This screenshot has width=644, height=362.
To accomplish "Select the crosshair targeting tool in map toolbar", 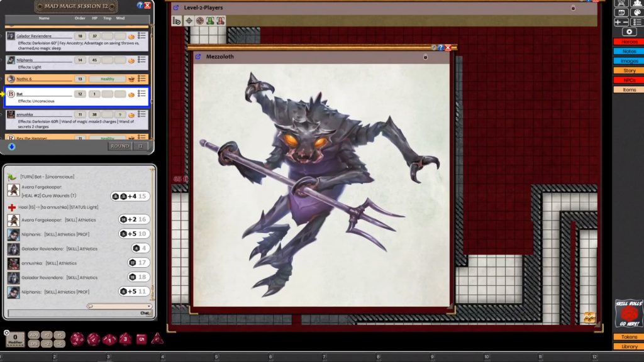I will click(189, 21).
